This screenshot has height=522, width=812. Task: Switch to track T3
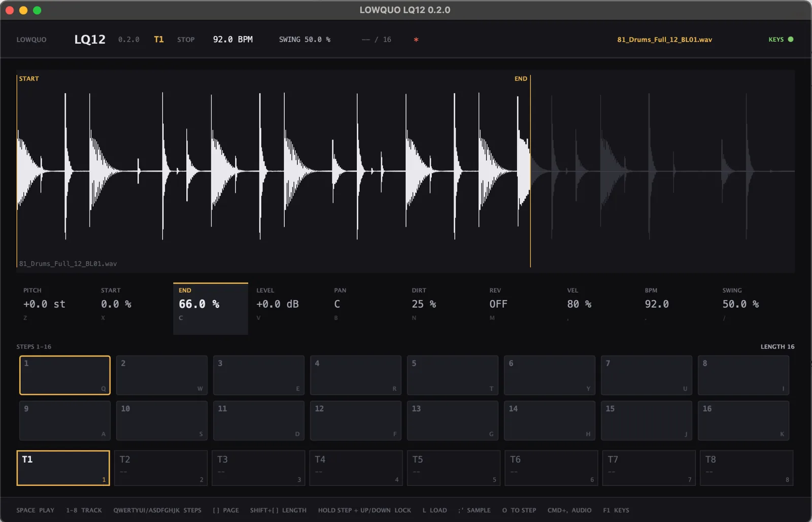pos(258,468)
